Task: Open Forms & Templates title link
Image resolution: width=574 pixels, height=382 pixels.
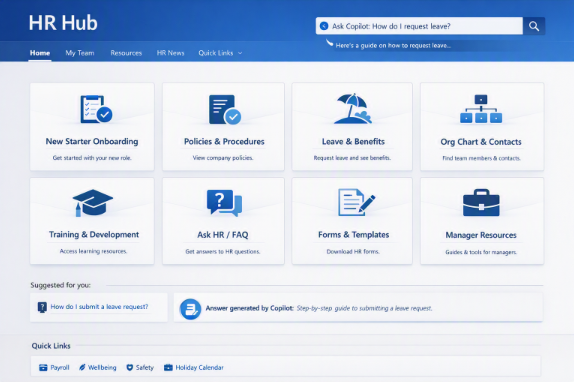Action: 354,235
